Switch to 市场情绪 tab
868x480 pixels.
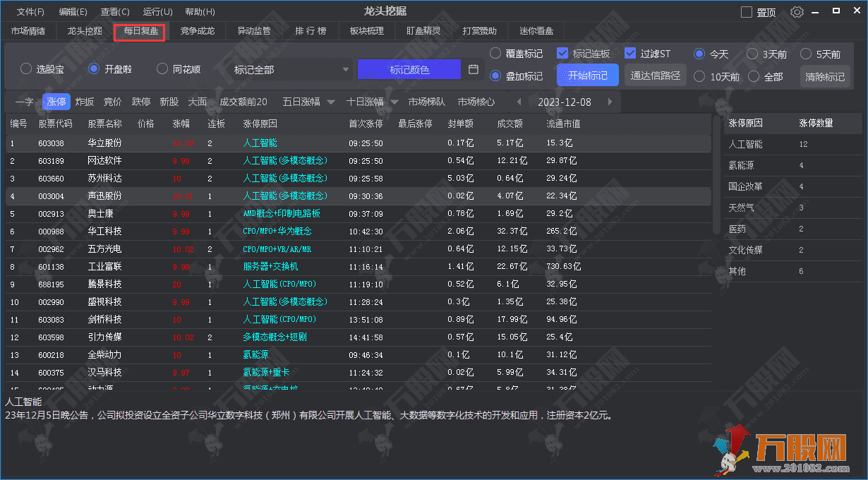pos(28,31)
